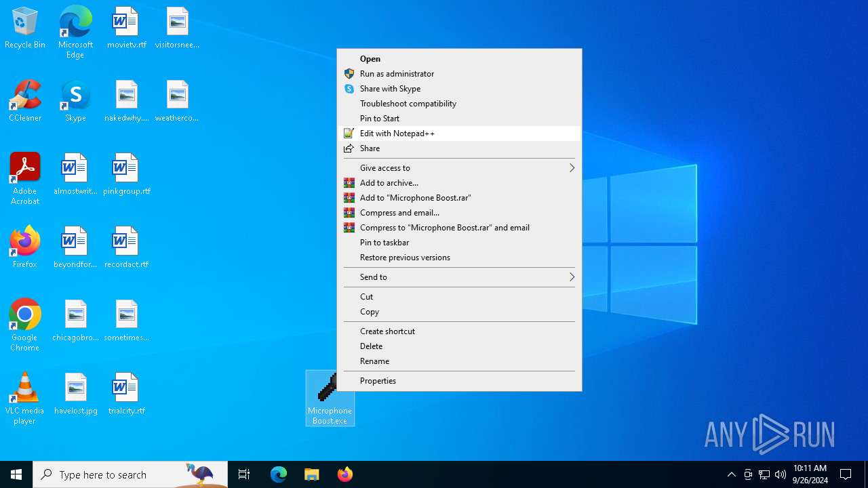Choose Add to archive...

459,183
